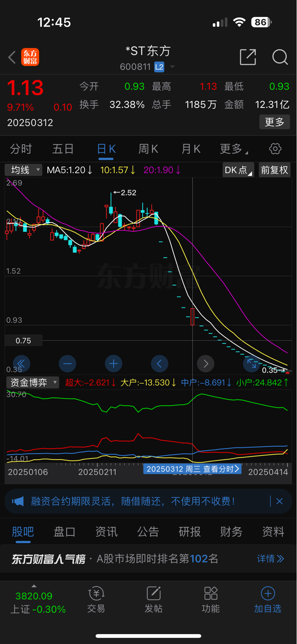Tap the 小户:24.842 value
The height and width of the screenshot is (644, 297).
(262, 383)
